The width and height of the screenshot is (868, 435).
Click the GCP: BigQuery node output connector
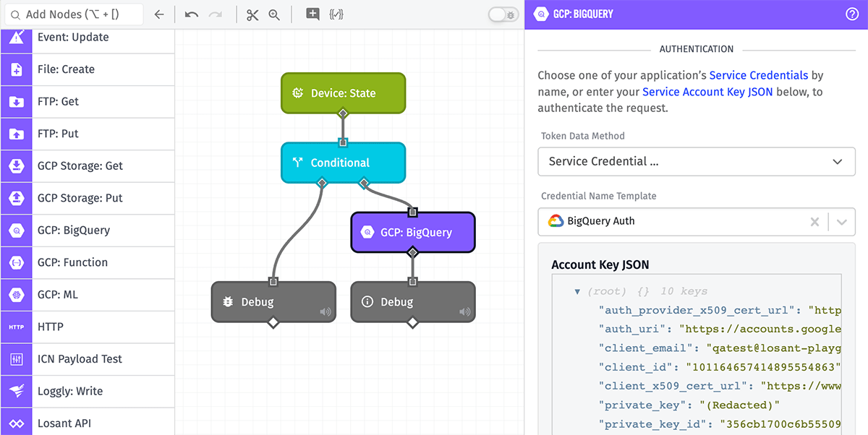coord(412,252)
